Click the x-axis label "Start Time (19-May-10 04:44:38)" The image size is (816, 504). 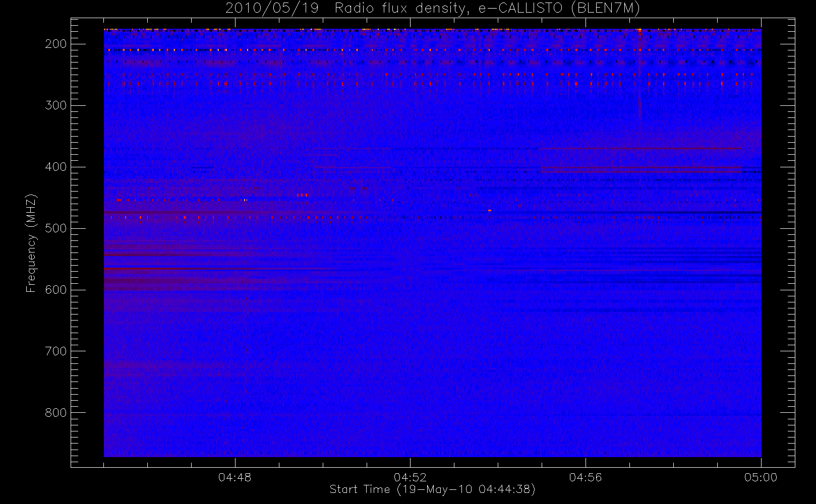(x=432, y=489)
